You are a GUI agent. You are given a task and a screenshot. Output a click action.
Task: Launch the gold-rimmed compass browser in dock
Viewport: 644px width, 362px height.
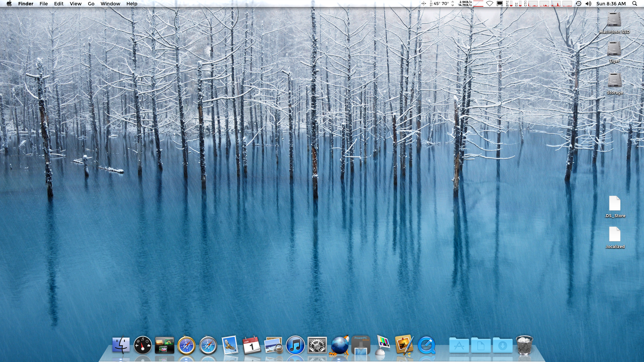pyautogui.click(x=186, y=345)
